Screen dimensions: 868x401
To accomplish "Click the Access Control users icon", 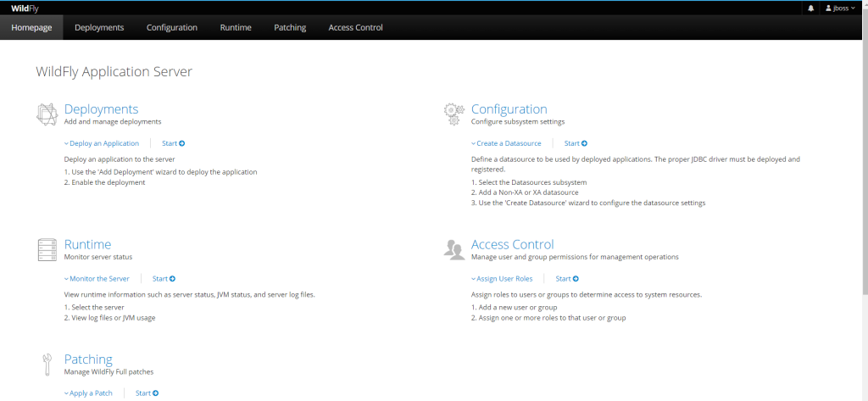I will (454, 249).
